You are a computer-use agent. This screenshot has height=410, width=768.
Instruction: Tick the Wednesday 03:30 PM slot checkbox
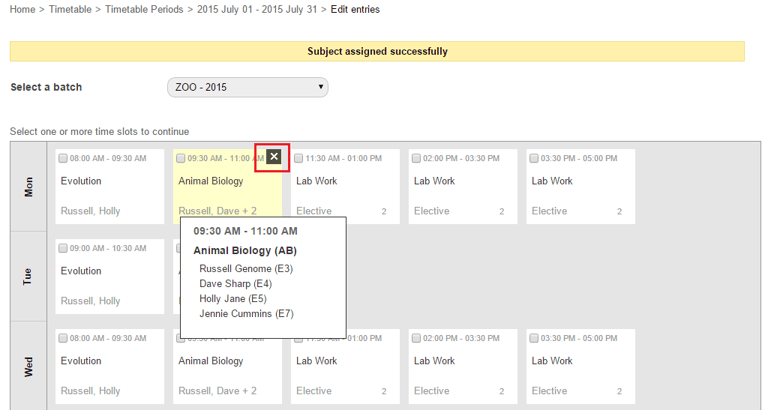coord(534,338)
